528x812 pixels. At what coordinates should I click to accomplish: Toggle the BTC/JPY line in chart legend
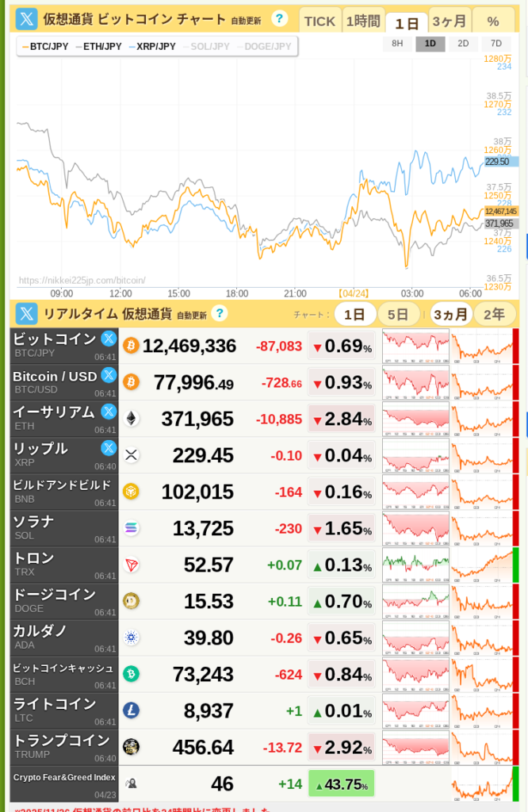(45, 47)
